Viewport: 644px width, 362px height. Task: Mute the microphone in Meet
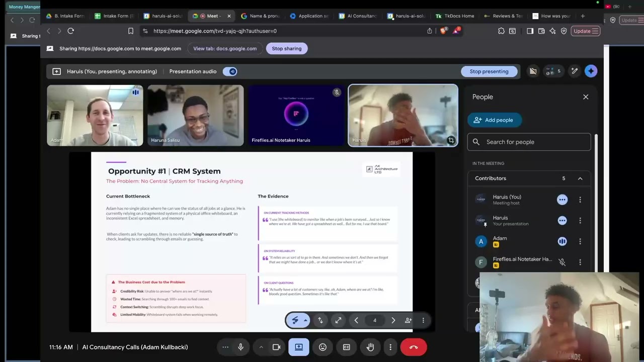[240, 347]
